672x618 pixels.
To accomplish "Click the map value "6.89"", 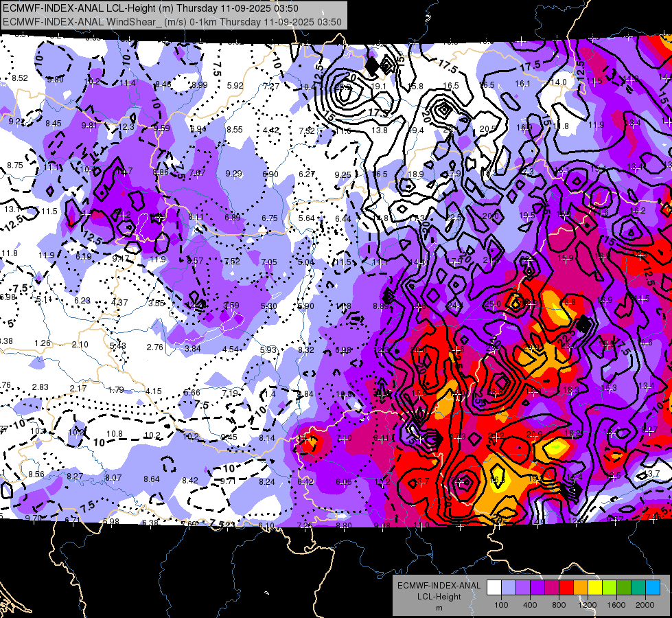I will (x=233, y=218).
